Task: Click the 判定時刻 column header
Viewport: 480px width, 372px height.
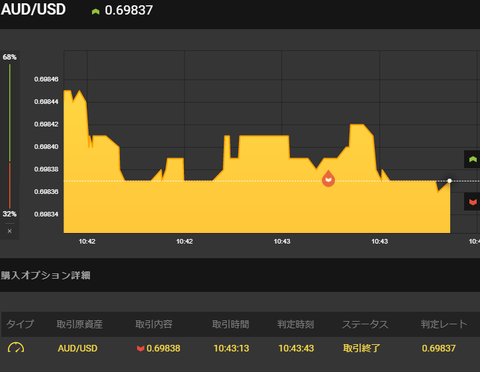Action: click(296, 324)
